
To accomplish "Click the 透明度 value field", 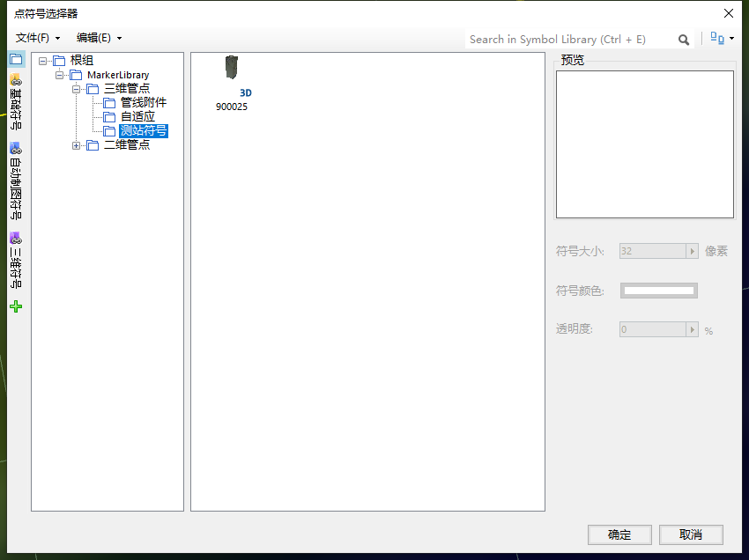I will 652,329.
